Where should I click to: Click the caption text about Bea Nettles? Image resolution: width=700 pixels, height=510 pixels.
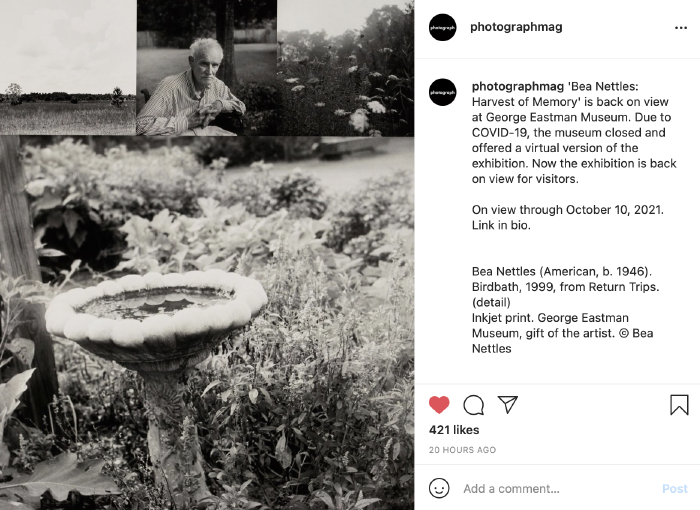tap(574, 132)
